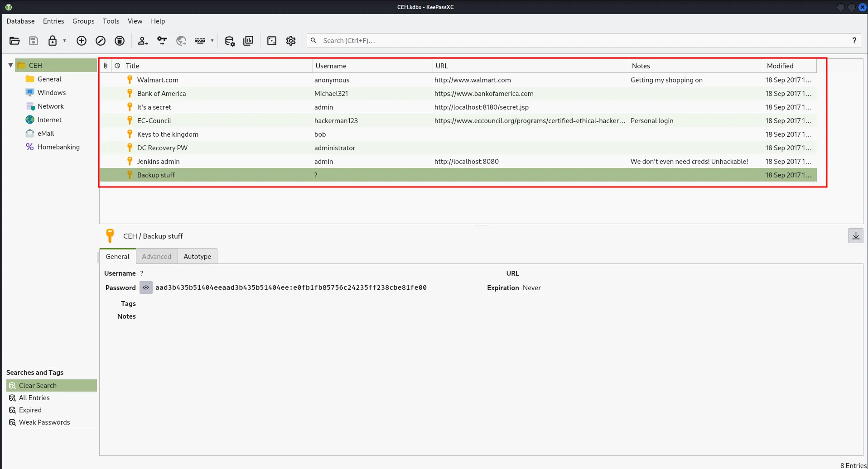This screenshot has height=469, width=868.
Task: Open an existing database with the folder icon
Action: [14, 41]
